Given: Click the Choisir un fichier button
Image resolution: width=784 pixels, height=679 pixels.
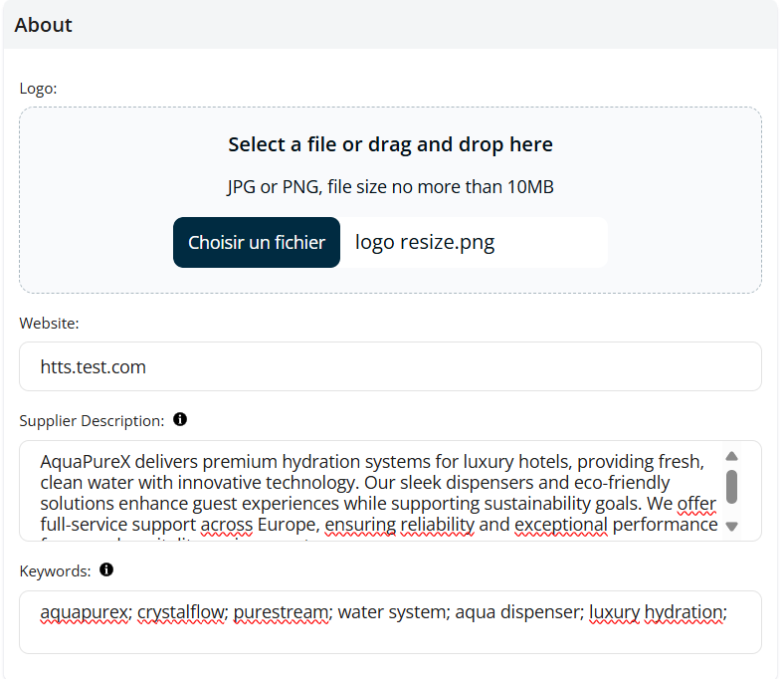Looking at the screenshot, I should pyautogui.click(x=257, y=242).
